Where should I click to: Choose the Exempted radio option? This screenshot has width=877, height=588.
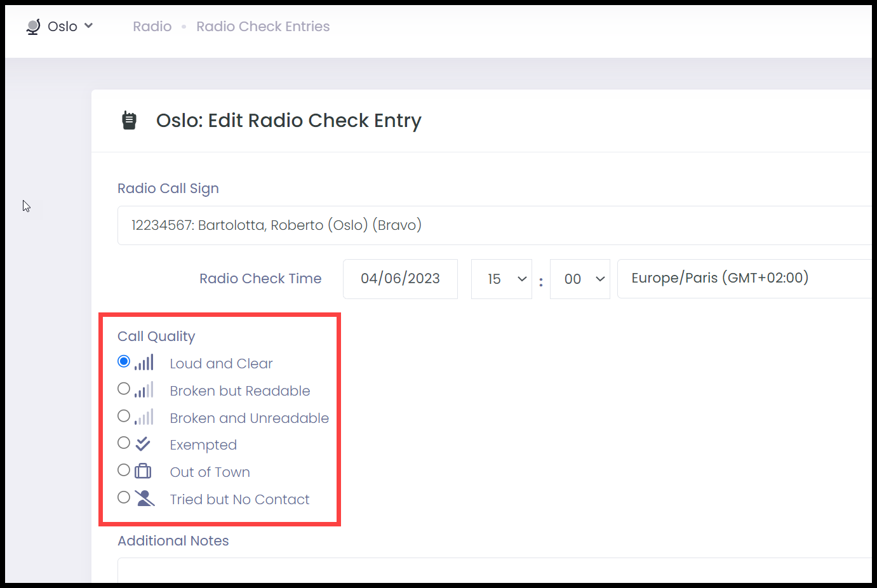(x=124, y=443)
